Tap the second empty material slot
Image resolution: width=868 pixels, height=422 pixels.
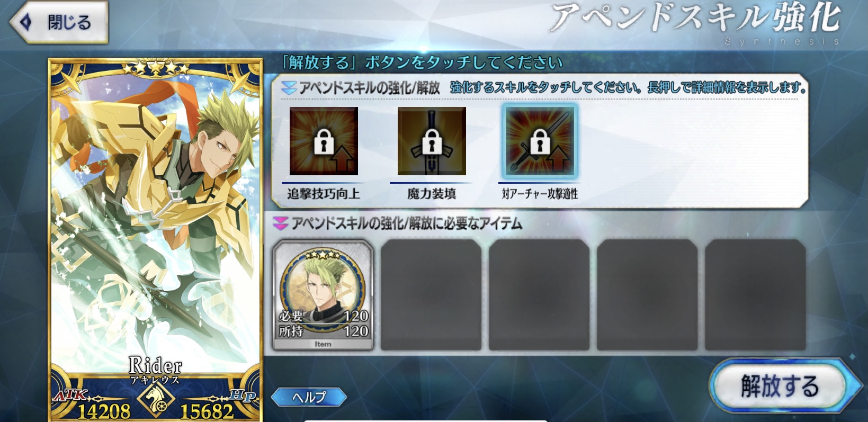tap(431, 294)
